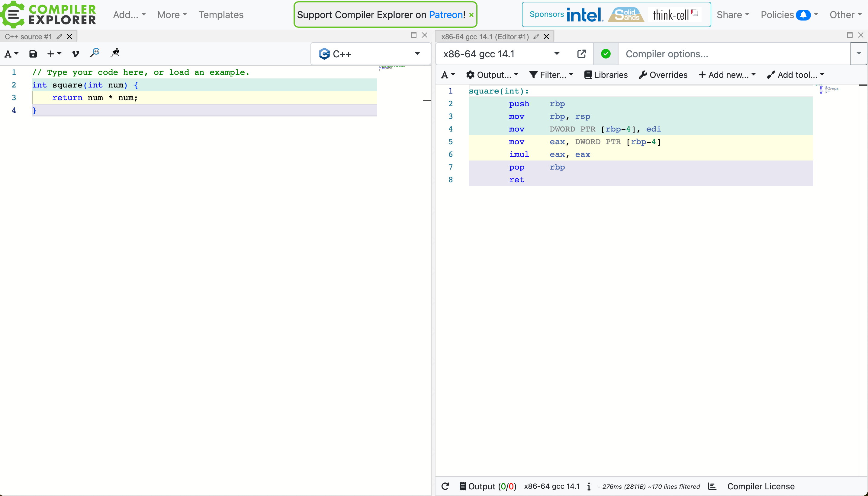This screenshot has width=868, height=496.
Task: Click the green compilation status checkmark
Action: tap(606, 54)
